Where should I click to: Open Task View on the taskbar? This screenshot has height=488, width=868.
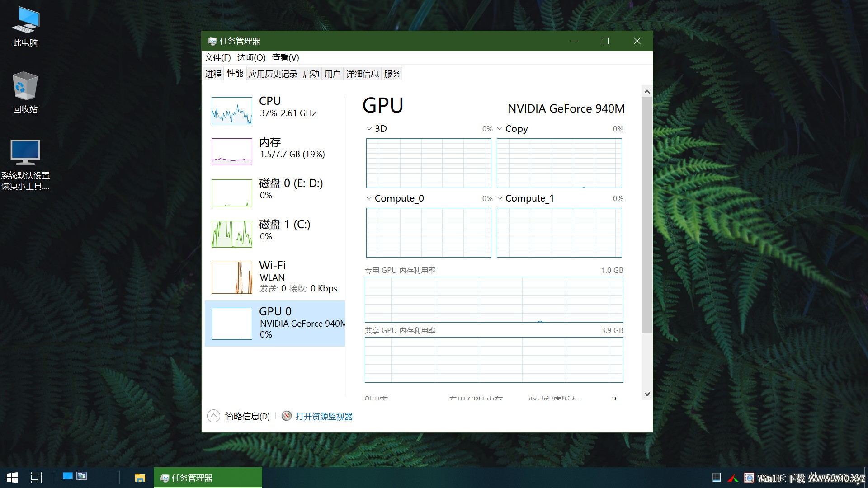click(36, 478)
